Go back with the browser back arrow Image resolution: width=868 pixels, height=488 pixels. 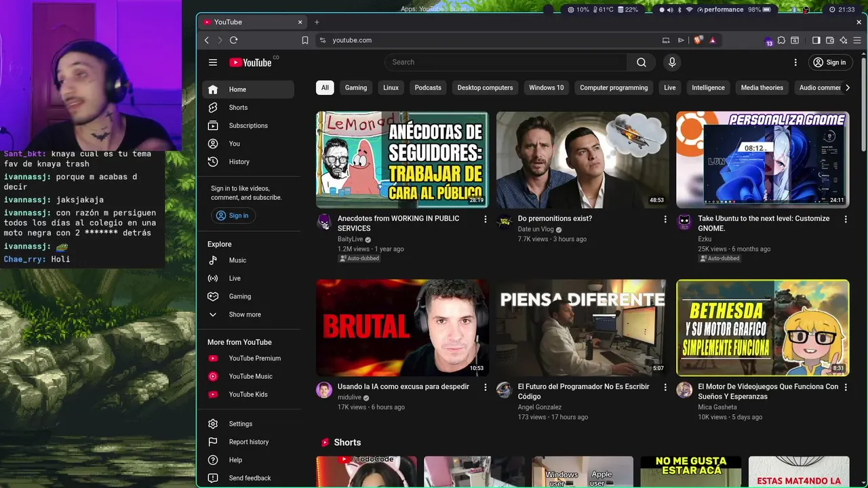(207, 40)
